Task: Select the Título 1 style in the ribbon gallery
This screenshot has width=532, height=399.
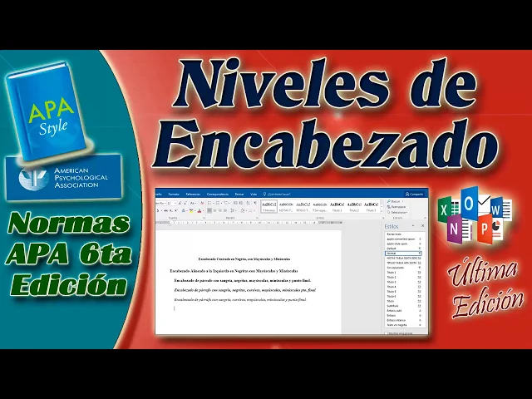Action: pos(337,206)
